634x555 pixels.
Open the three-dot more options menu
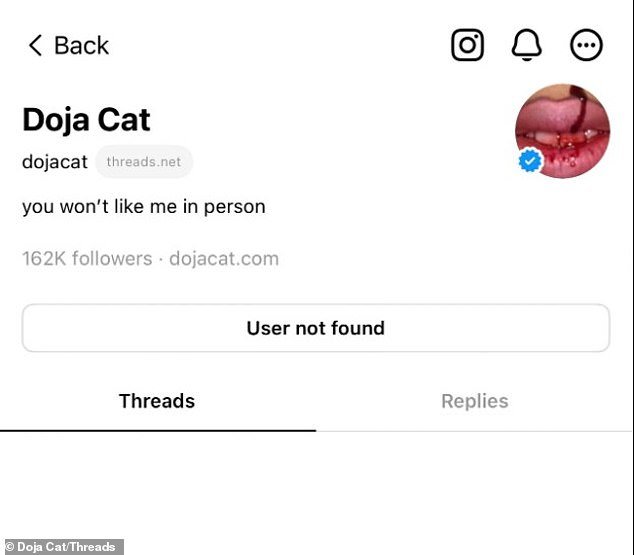click(586, 45)
